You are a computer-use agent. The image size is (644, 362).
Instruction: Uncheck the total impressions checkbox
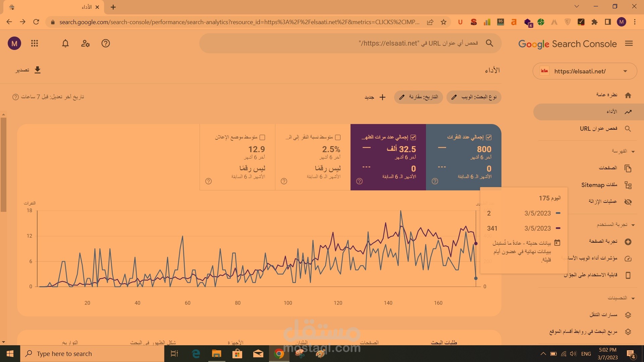(x=413, y=137)
